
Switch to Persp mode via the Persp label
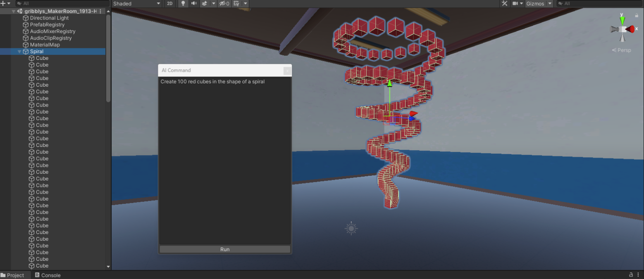tap(621, 50)
